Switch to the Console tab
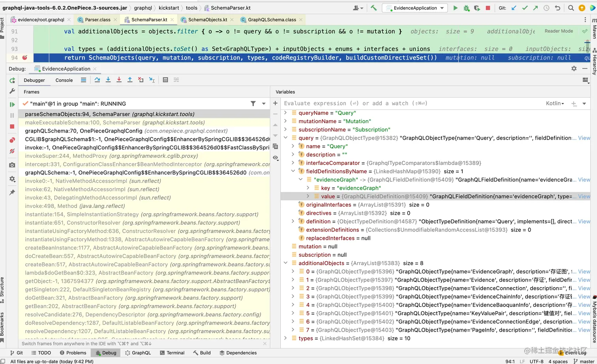The width and height of the screenshot is (597, 364). pos(64,80)
